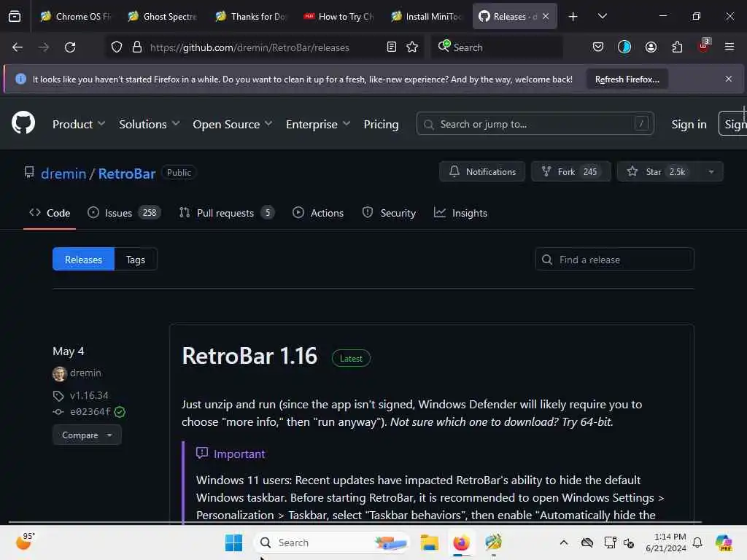Image resolution: width=747 pixels, height=560 pixels.
Task: Expand the Open Source menu
Action: [x=233, y=124]
